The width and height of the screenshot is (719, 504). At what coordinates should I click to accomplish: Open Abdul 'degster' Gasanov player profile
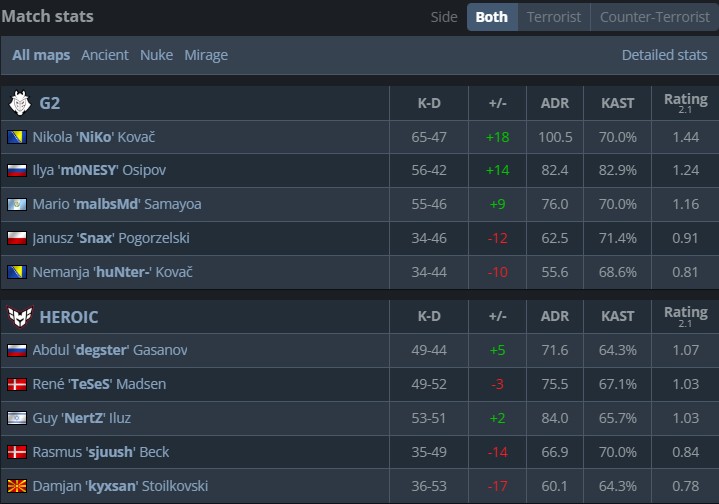110,350
